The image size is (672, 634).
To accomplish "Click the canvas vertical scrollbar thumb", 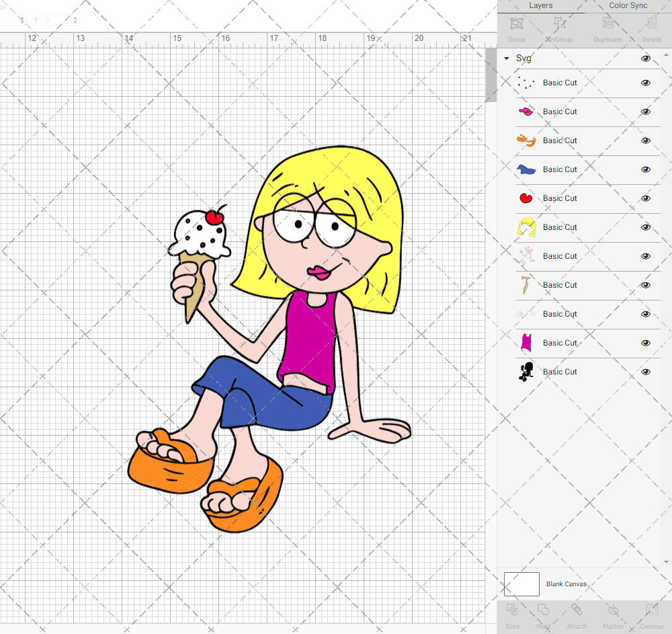I will (x=491, y=75).
